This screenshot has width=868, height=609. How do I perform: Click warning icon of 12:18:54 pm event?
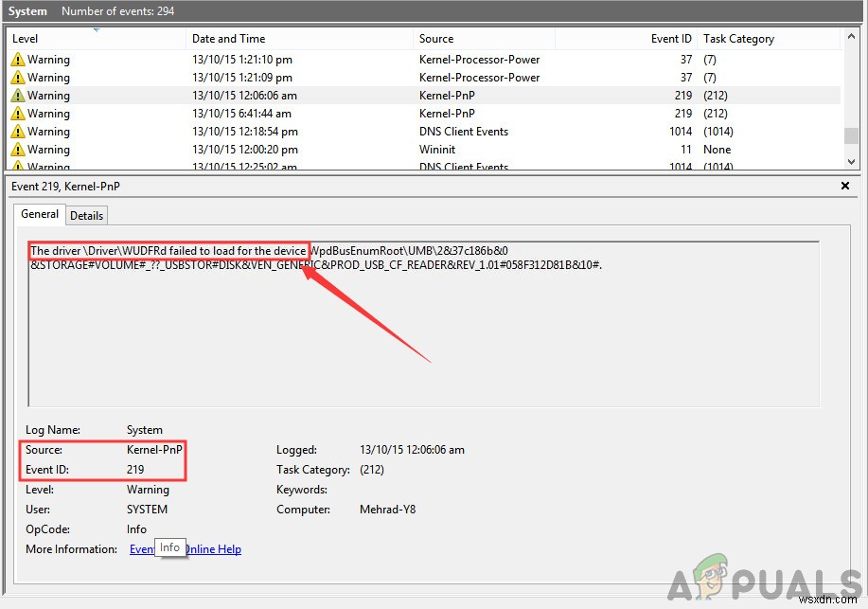tap(18, 132)
